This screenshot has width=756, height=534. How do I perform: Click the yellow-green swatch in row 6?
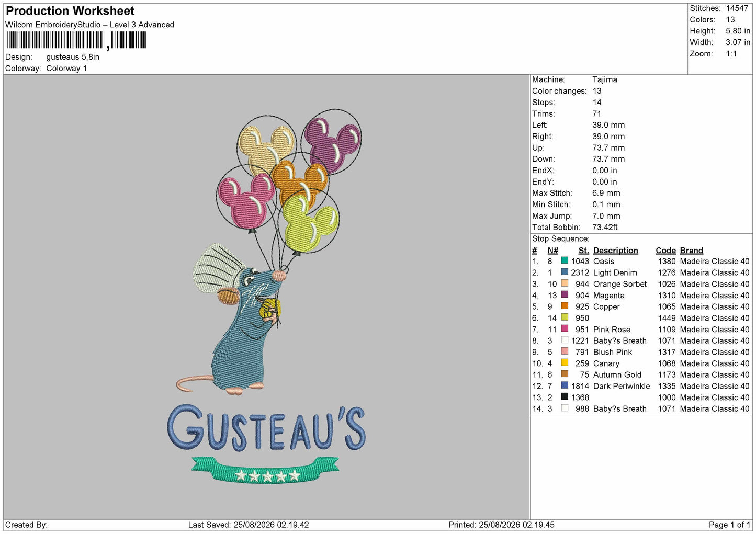tap(565, 317)
